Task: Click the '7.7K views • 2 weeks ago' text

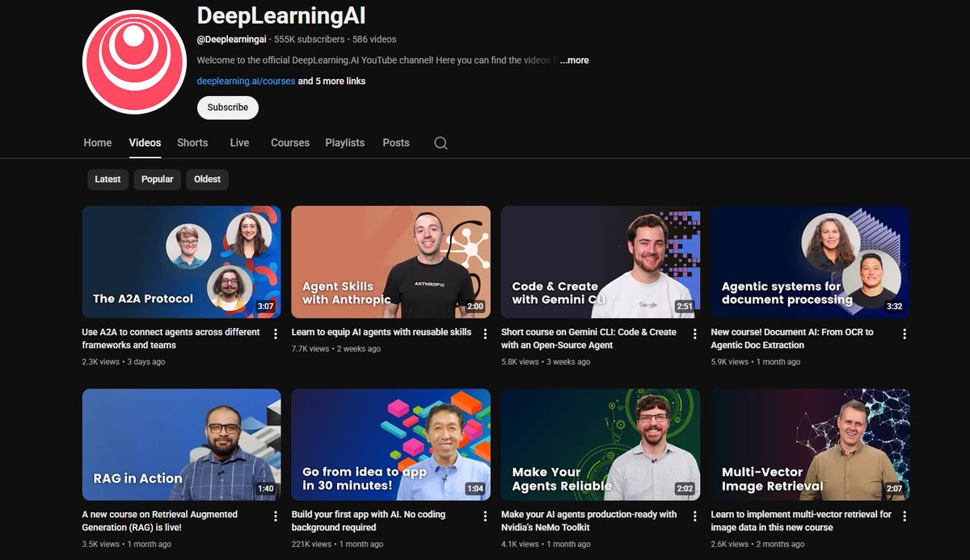Action: pos(336,349)
